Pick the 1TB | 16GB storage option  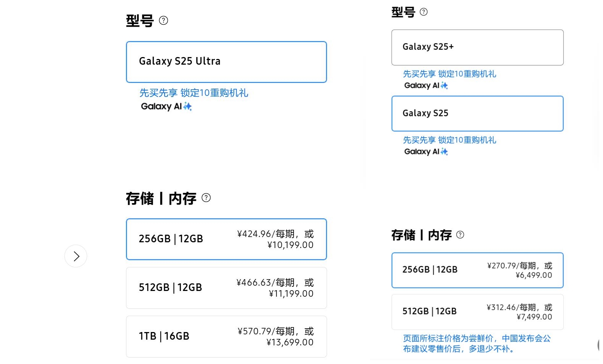click(226, 337)
